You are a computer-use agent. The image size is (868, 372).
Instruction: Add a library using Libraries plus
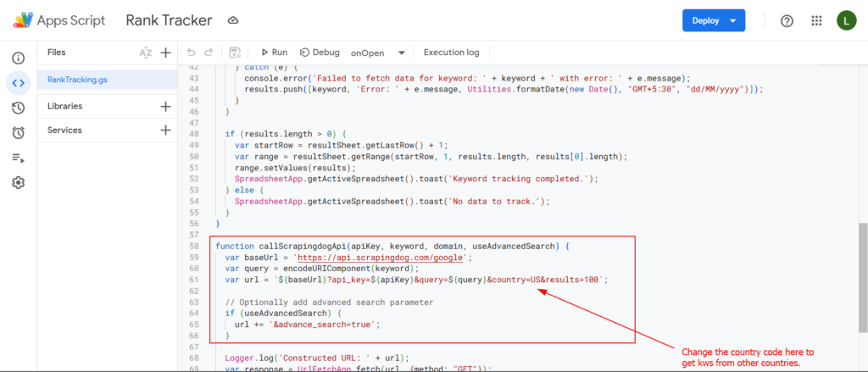tap(166, 107)
